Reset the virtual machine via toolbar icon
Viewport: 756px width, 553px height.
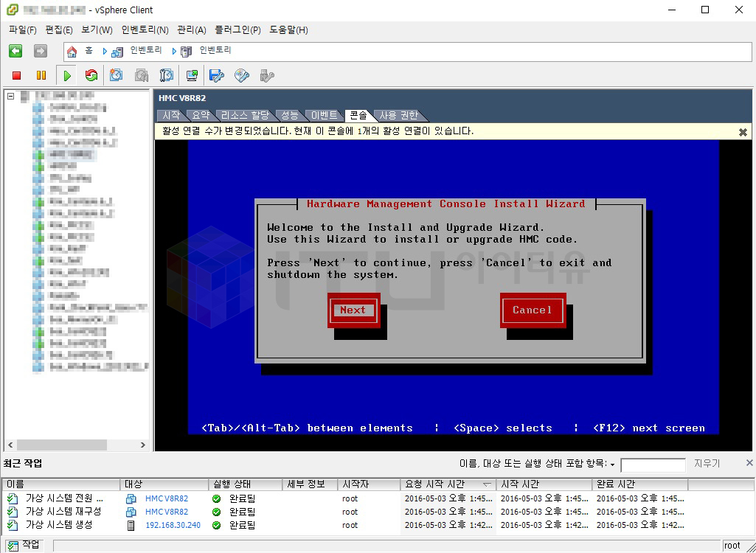(x=91, y=75)
